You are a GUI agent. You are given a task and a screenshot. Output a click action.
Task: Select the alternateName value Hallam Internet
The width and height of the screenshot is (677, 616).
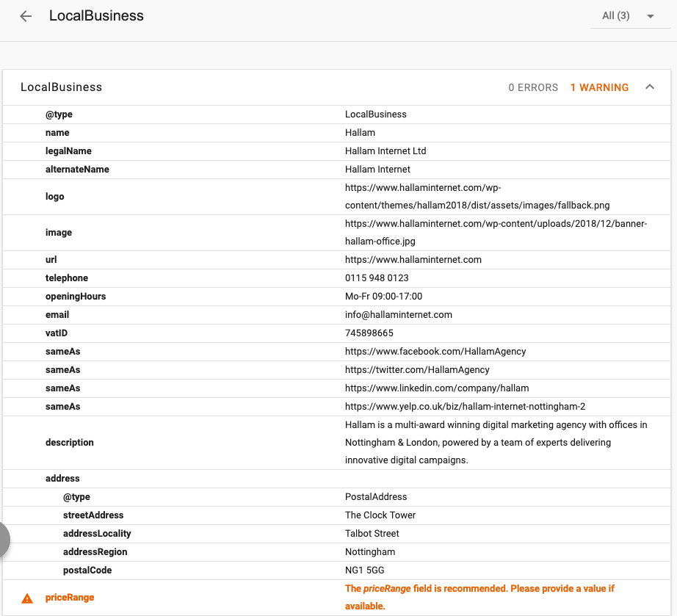[378, 169]
